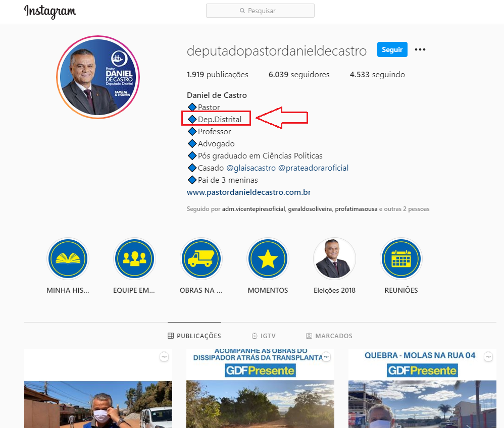Click the Instagram logo
The height and width of the screenshot is (428, 504).
click(x=50, y=11)
